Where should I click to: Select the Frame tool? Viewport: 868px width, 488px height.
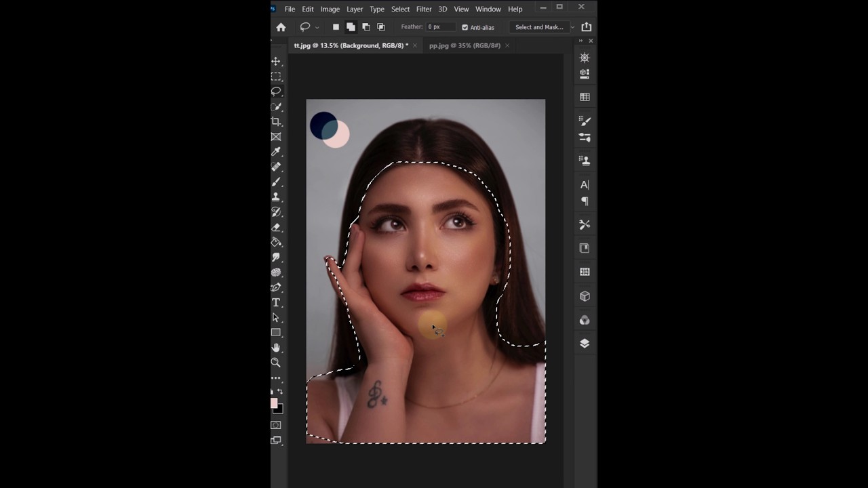[x=276, y=136]
